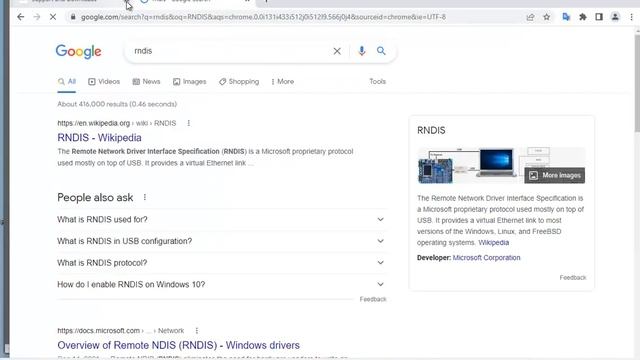Click the RNDIS knowledge panel title
Image resolution: width=640 pixels, height=360 pixels.
(431, 130)
